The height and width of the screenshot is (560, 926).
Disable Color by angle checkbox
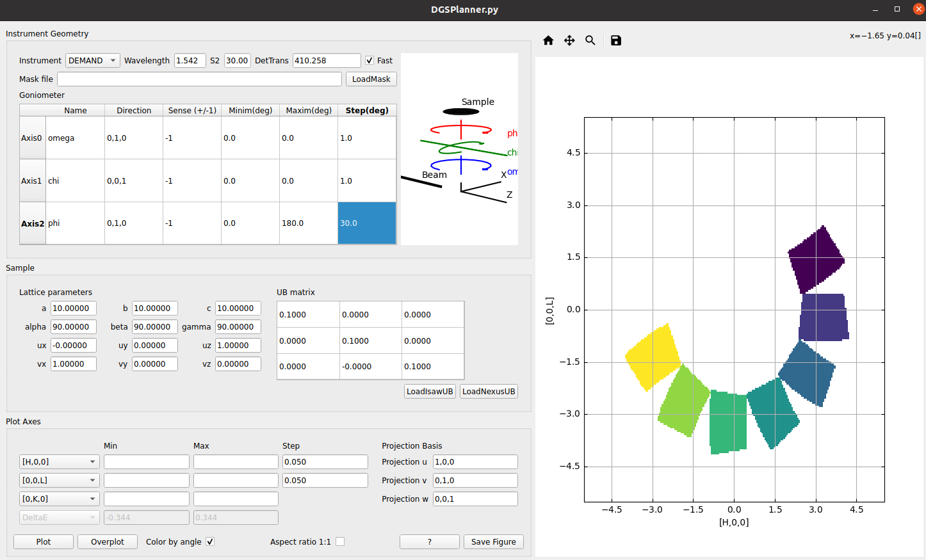pos(210,541)
